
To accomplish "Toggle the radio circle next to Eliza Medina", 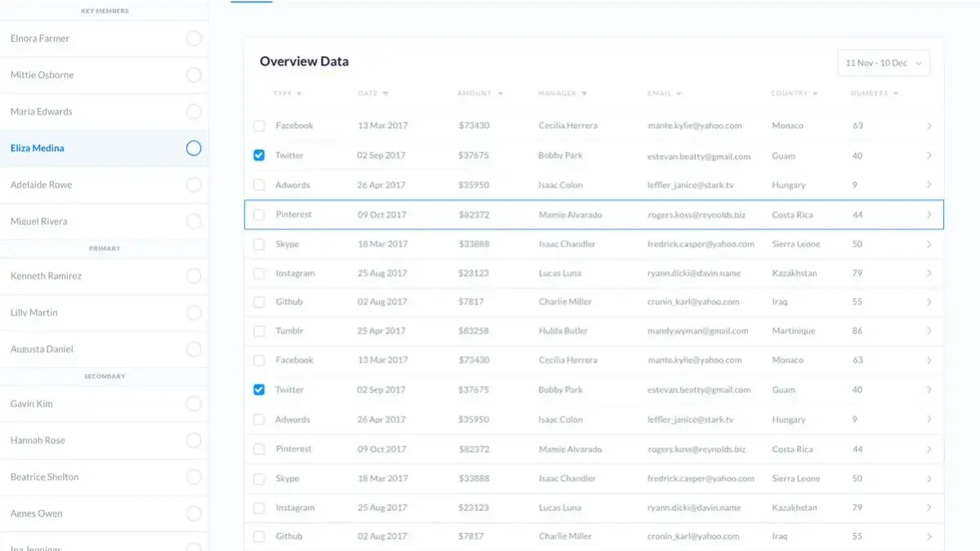I will [194, 148].
